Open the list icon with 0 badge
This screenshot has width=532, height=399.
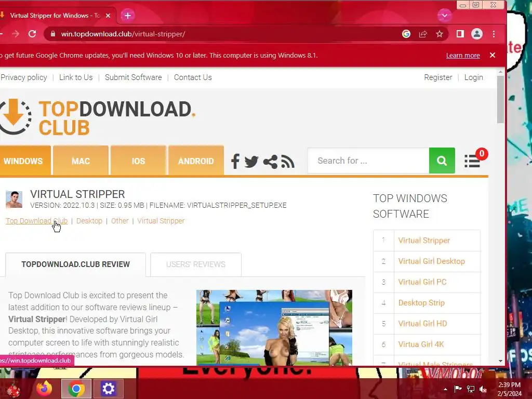click(x=472, y=161)
